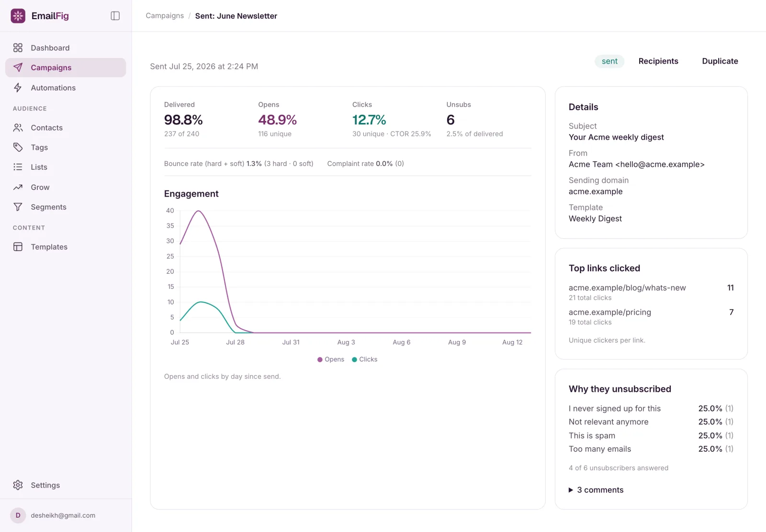Click the 'Jul 28' chart axis label
This screenshot has width=766, height=532.
click(235, 342)
